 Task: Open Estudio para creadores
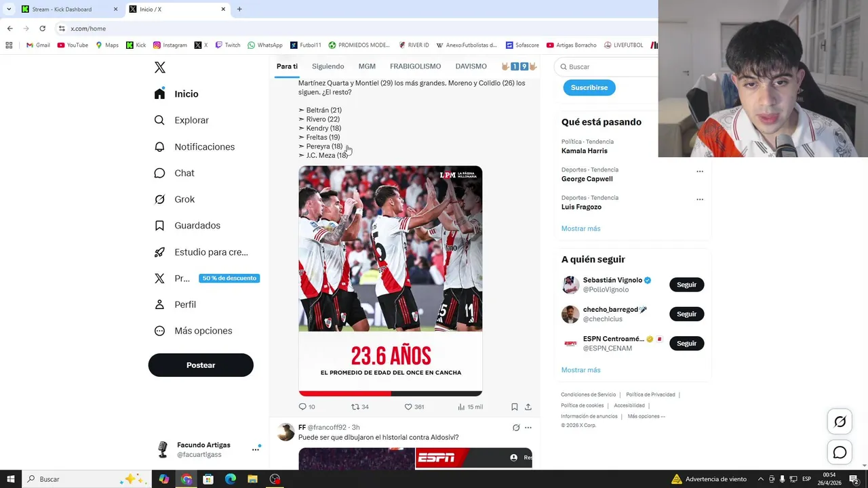click(x=201, y=252)
